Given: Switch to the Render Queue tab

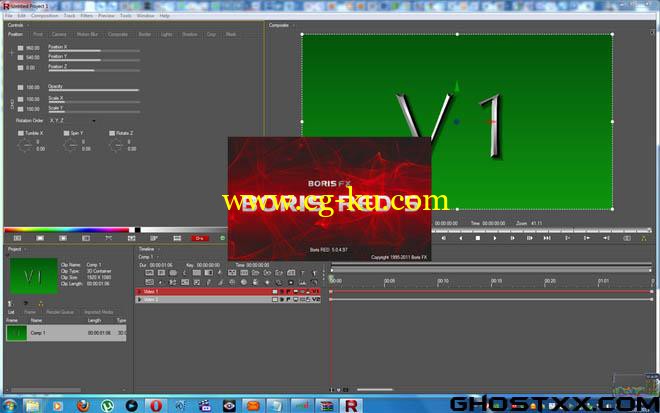Looking at the screenshot, I should [x=60, y=312].
